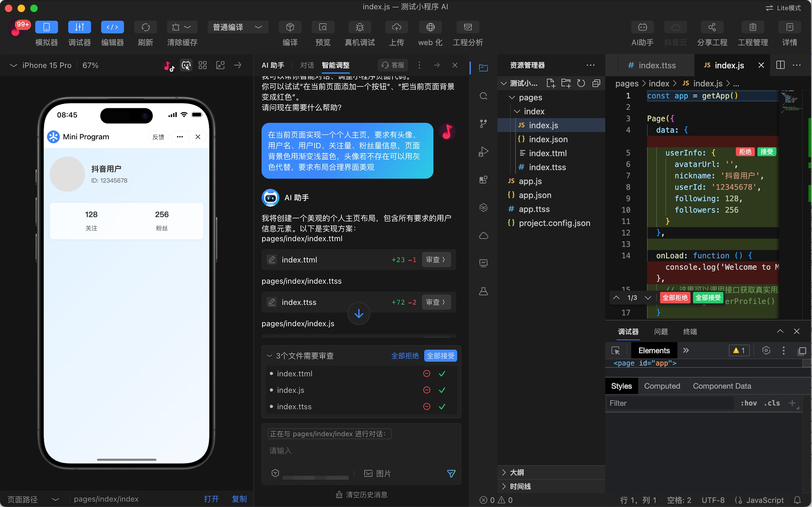Switch to the 智能调整 tab

pyautogui.click(x=335, y=65)
